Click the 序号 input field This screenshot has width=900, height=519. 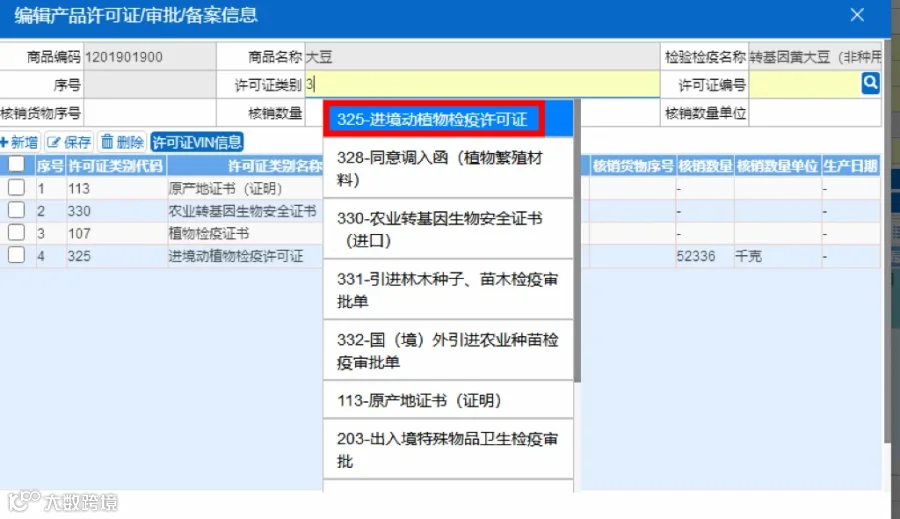coord(149,84)
